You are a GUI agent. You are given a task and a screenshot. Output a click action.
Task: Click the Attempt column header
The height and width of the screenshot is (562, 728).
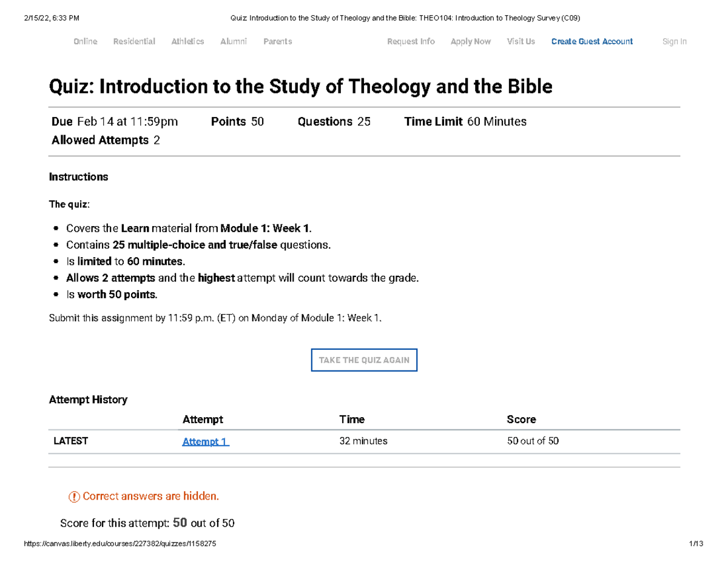point(203,419)
